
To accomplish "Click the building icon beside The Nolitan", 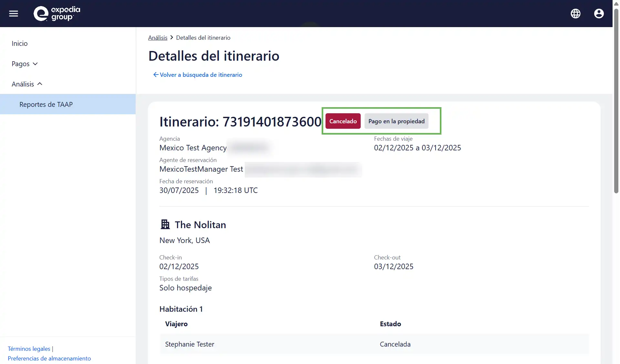I will tap(165, 224).
